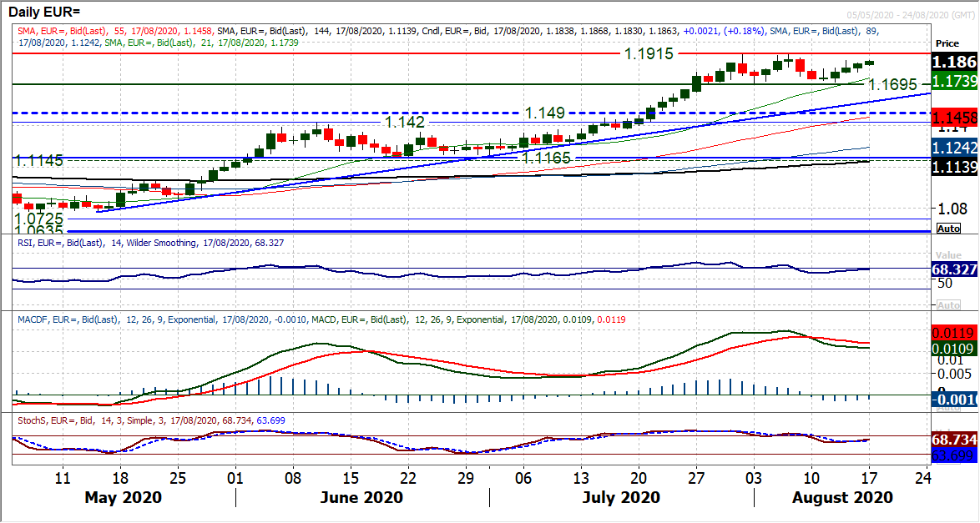Click the 1.142 horizontal level label

pos(404,122)
